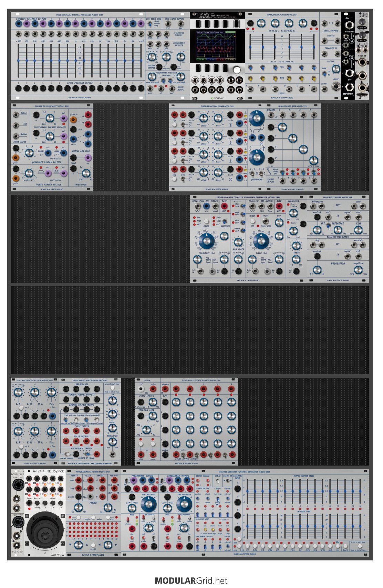The image size is (383, 588).
Task: Click local program input jack 'F' on Spectral Processor
Action: point(141,88)
